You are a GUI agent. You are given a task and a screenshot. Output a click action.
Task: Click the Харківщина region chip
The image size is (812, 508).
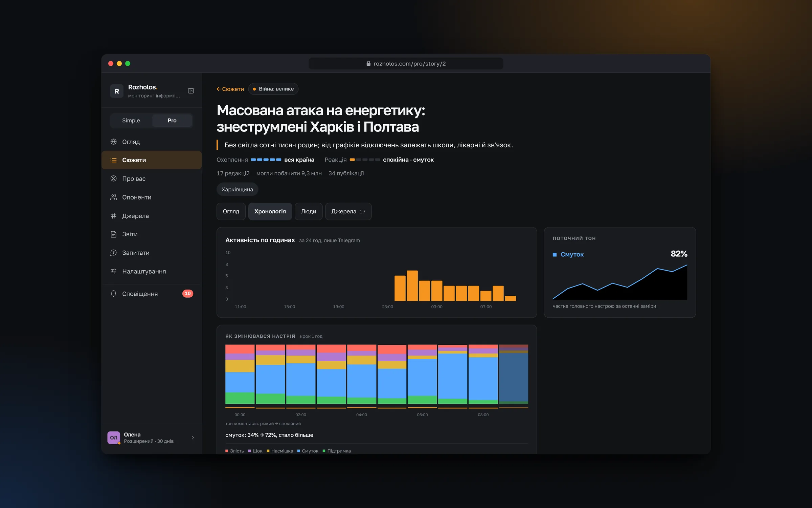click(237, 189)
